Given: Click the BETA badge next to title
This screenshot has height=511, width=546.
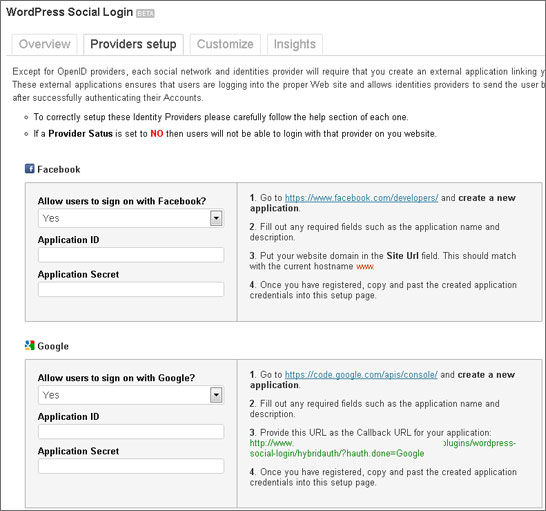Looking at the screenshot, I should point(145,13).
